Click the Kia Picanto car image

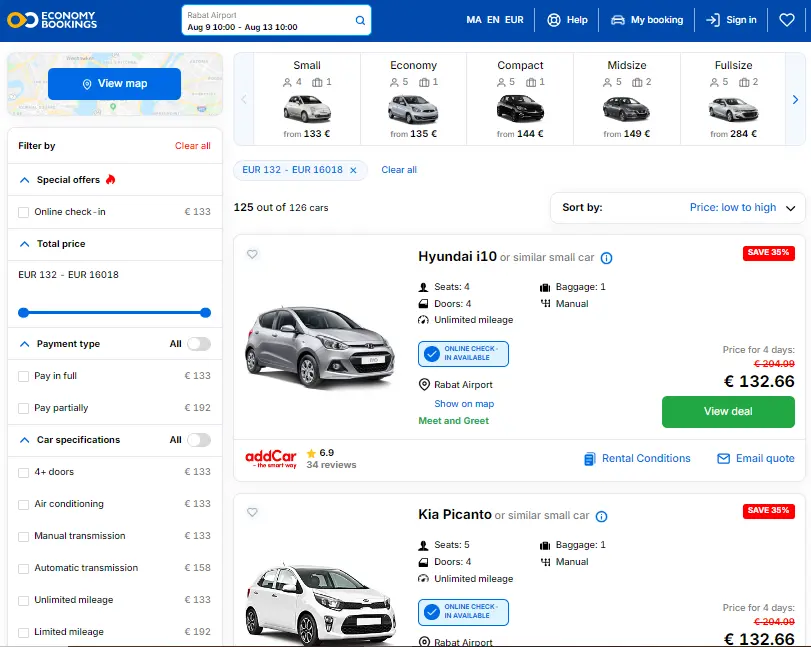click(x=320, y=604)
